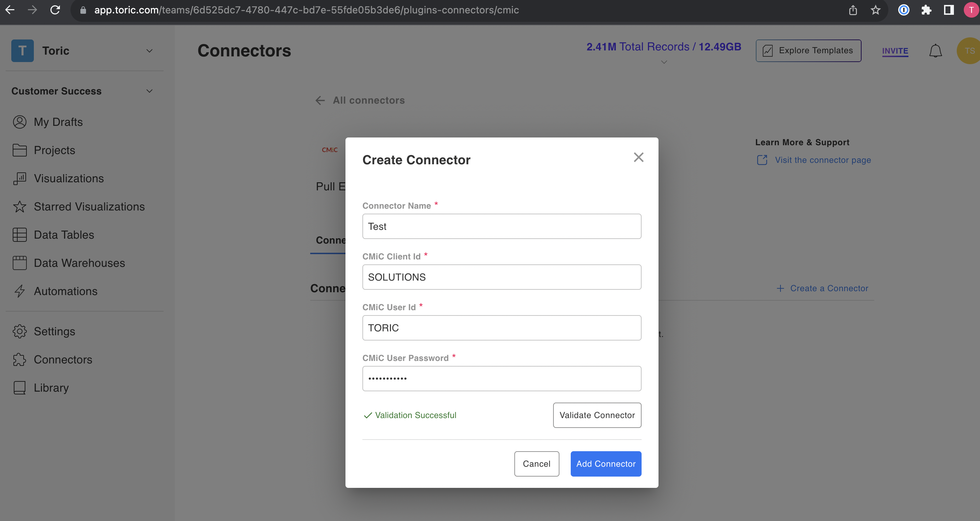Expand the Customer Success workspace chevron
The height and width of the screenshot is (521, 980).
point(149,91)
